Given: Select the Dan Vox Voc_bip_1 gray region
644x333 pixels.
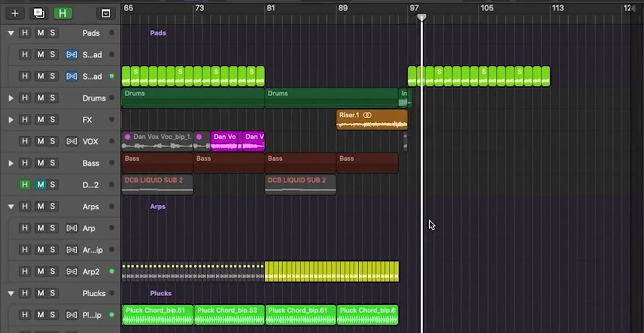Looking at the screenshot, I should pos(157,141).
